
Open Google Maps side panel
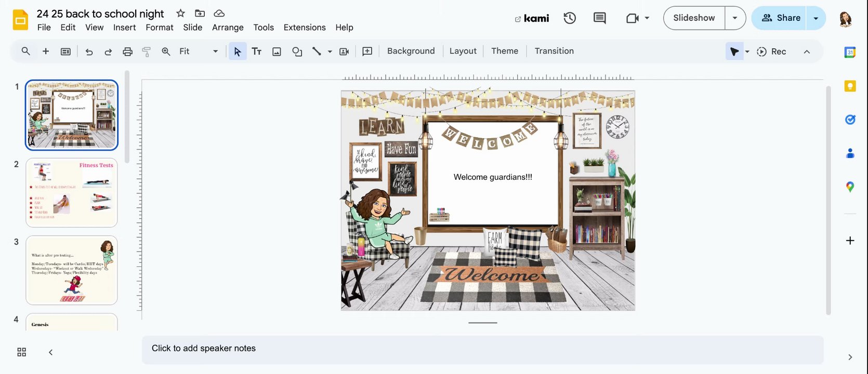point(850,187)
